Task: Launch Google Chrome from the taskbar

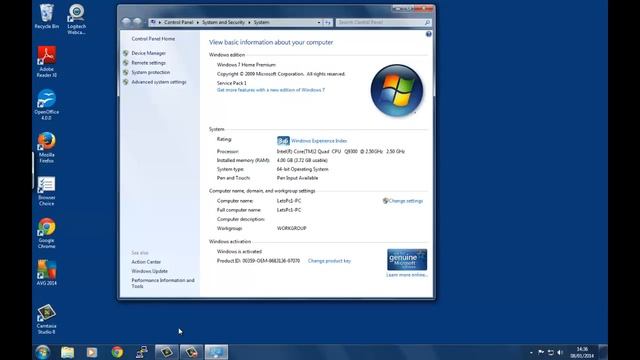Action: pyautogui.click(x=117, y=352)
